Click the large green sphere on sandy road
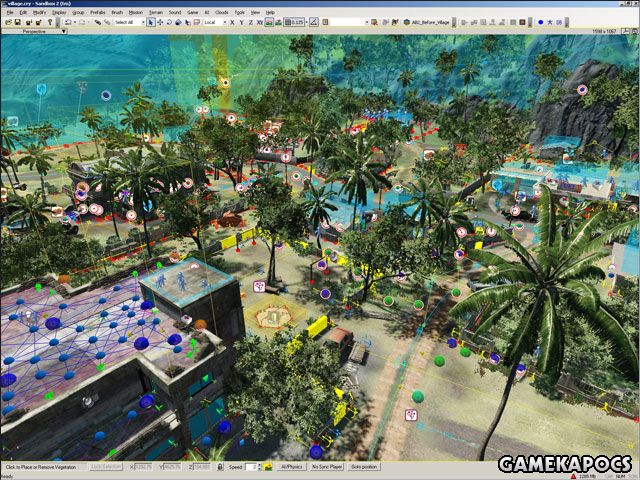 (418, 396)
